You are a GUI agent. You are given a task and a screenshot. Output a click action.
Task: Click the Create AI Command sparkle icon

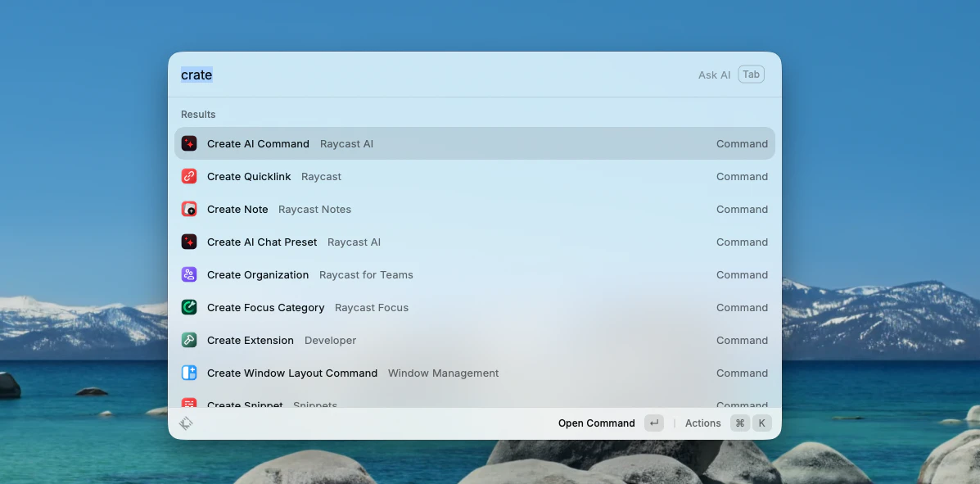click(189, 144)
